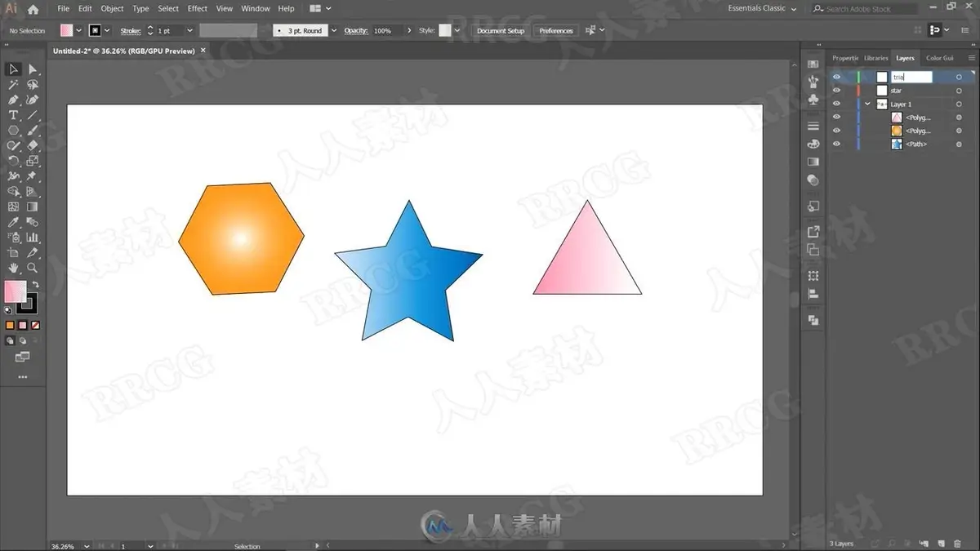Viewport: 980px width, 551px height.
Task: Choose the Paintbrush tool
Action: coord(33,131)
